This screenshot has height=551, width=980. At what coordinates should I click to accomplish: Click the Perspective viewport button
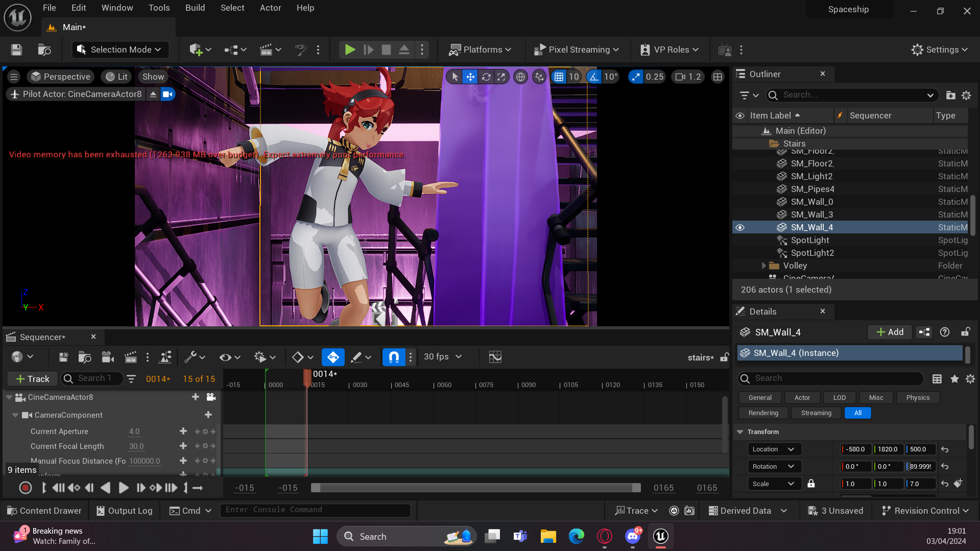(x=61, y=77)
